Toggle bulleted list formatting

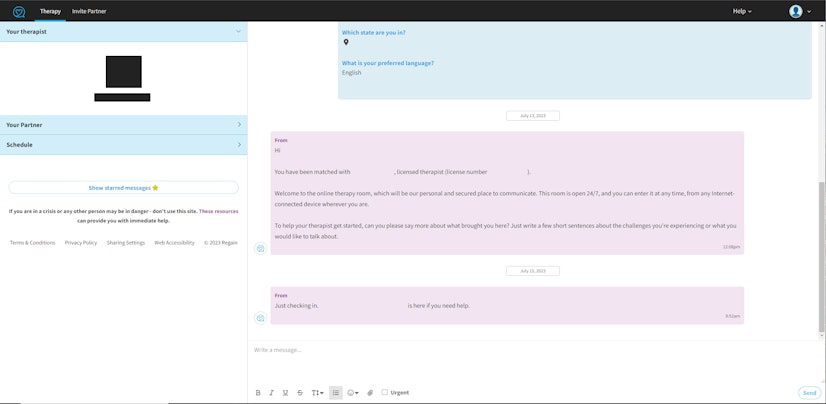click(x=336, y=392)
